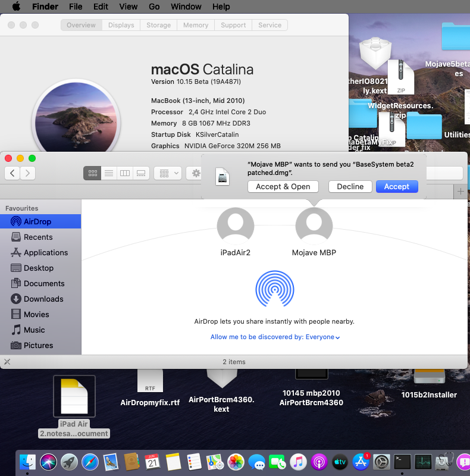The height and width of the screenshot is (476, 470).
Task: Select the 1015b2Installer drive icon
Action: [429, 384]
